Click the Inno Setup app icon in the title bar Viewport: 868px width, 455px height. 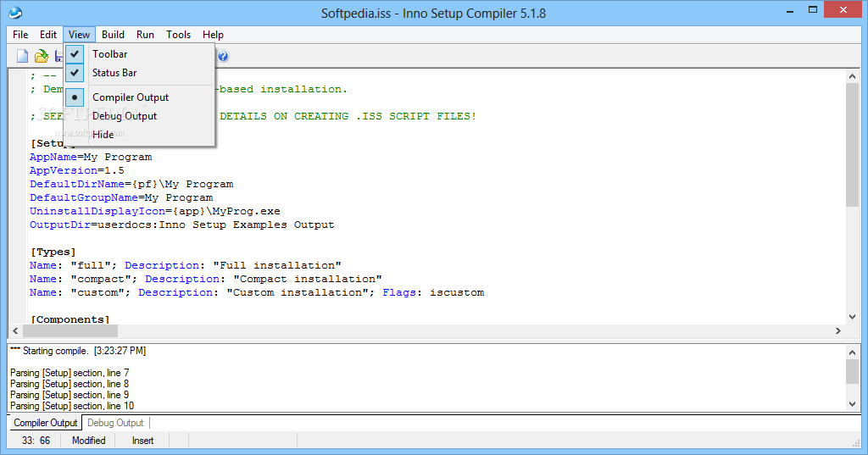pos(15,12)
